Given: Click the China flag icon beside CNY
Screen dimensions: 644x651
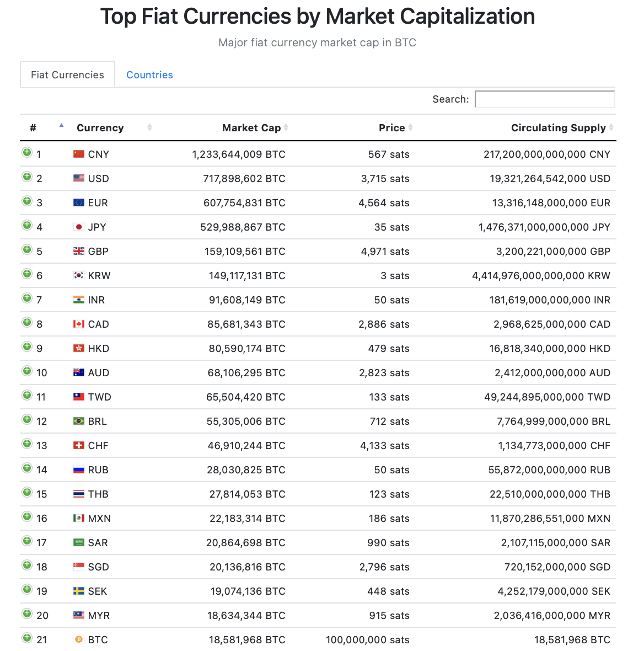Looking at the screenshot, I should click(79, 154).
